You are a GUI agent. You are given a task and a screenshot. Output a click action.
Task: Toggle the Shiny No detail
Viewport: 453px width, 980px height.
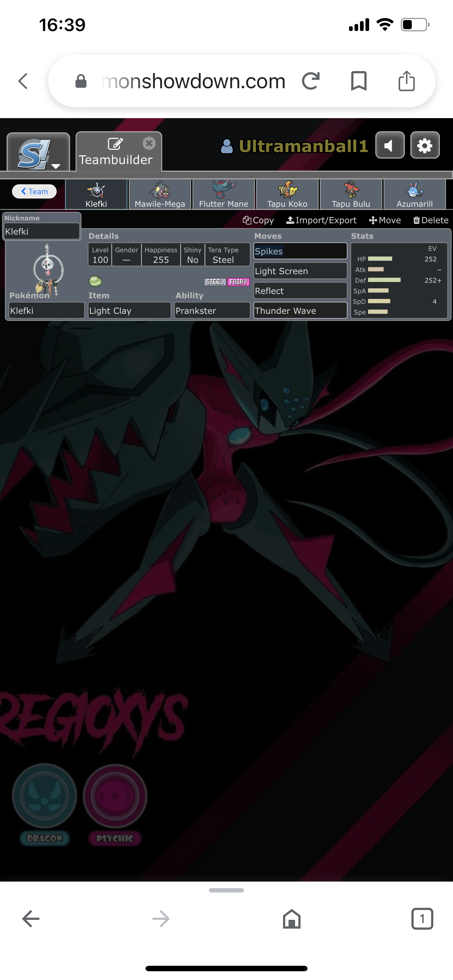(x=192, y=255)
